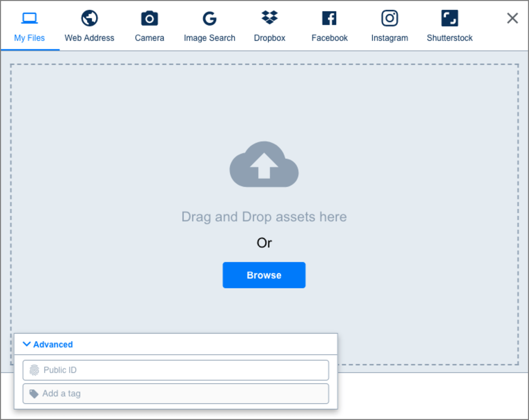The width and height of the screenshot is (529, 420).
Task: Collapse the Advanced section
Action: [x=47, y=345]
